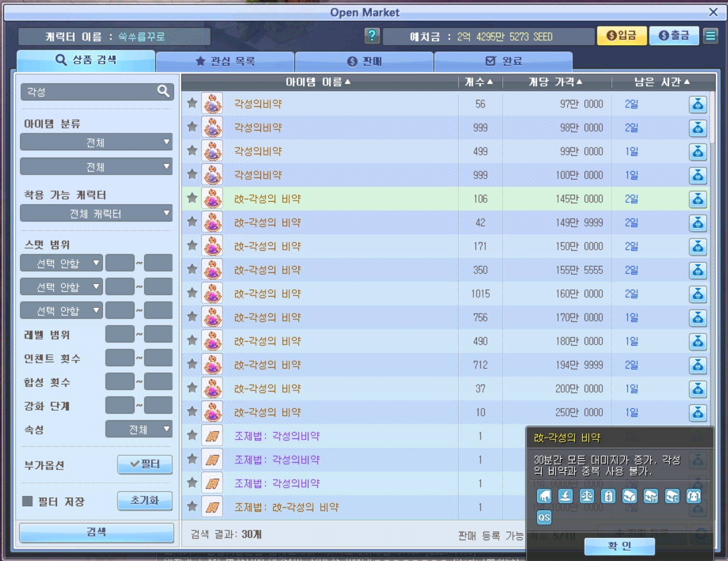Open the upper 아이템 분류 전체 dropdown
728x561 pixels.
click(x=96, y=142)
